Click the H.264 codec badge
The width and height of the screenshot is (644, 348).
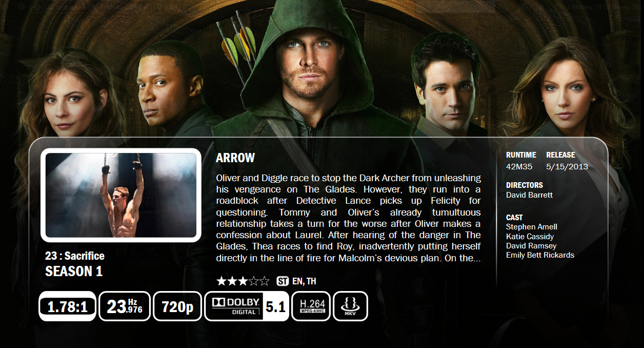click(311, 306)
